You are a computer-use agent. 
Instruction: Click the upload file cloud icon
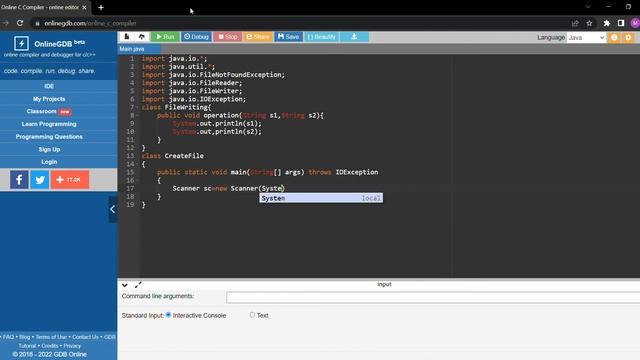142,37
